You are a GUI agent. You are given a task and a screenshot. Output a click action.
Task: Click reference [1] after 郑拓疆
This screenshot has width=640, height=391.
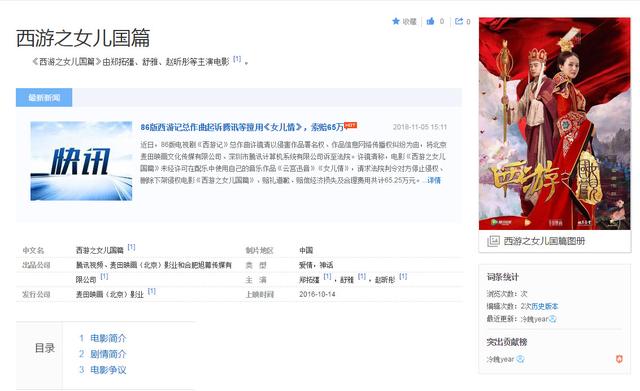[x=327, y=276]
